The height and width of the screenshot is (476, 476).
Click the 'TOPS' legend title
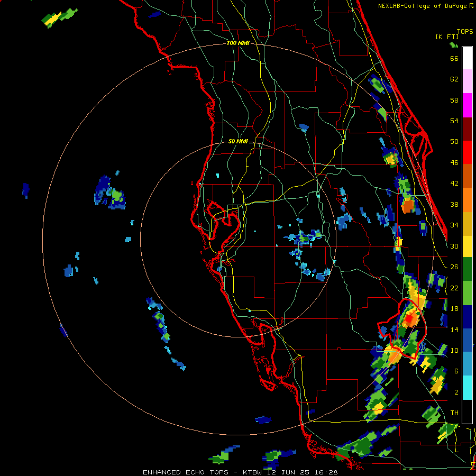click(465, 32)
